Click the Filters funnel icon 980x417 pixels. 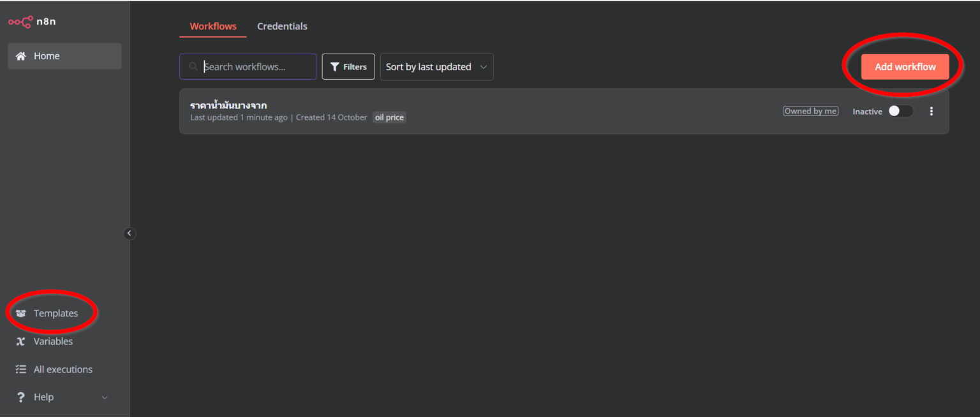pyautogui.click(x=336, y=66)
